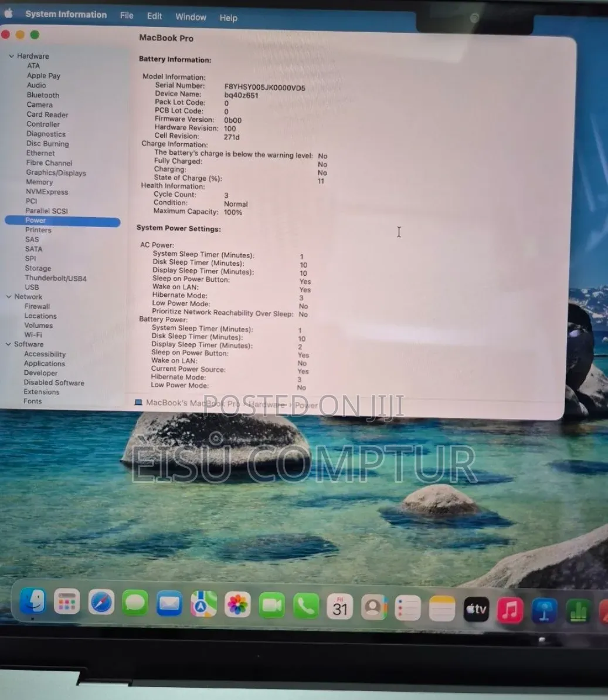The width and height of the screenshot is (608, 700).
Task: Select Applications under Software
Action: [x=45, y=364]
